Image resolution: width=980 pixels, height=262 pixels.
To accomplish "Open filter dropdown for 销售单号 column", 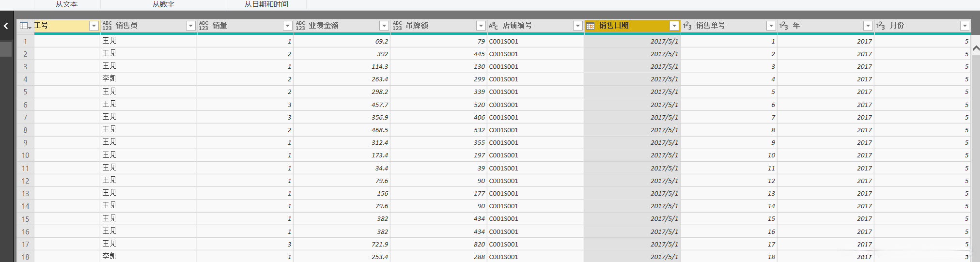I will click(771, 26).
